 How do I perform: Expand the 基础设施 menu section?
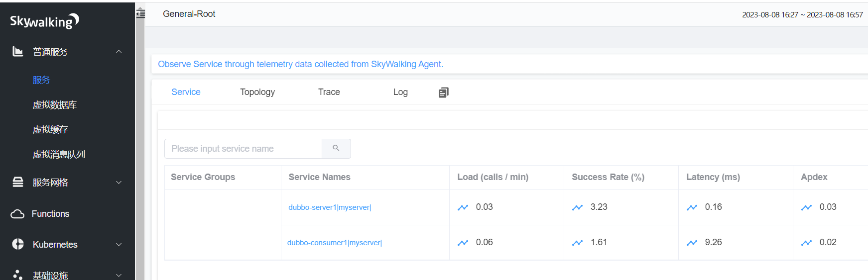(119, 275)
